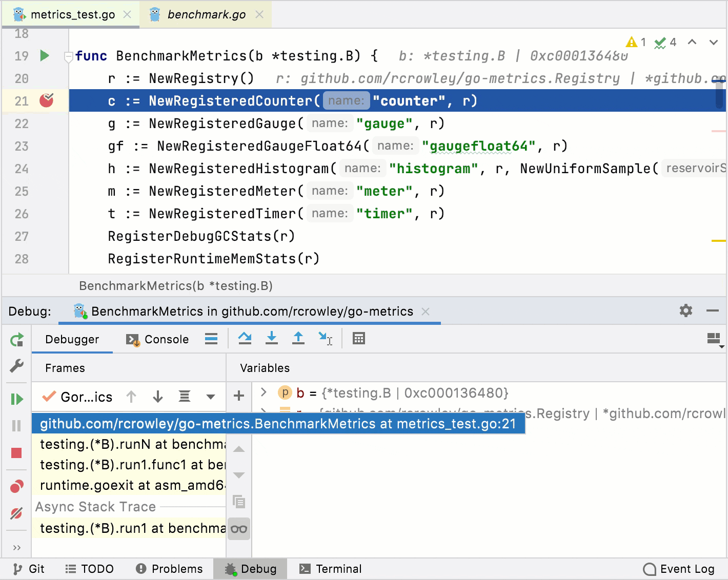Toggle the breakpoint on line 21

point(46,100)
